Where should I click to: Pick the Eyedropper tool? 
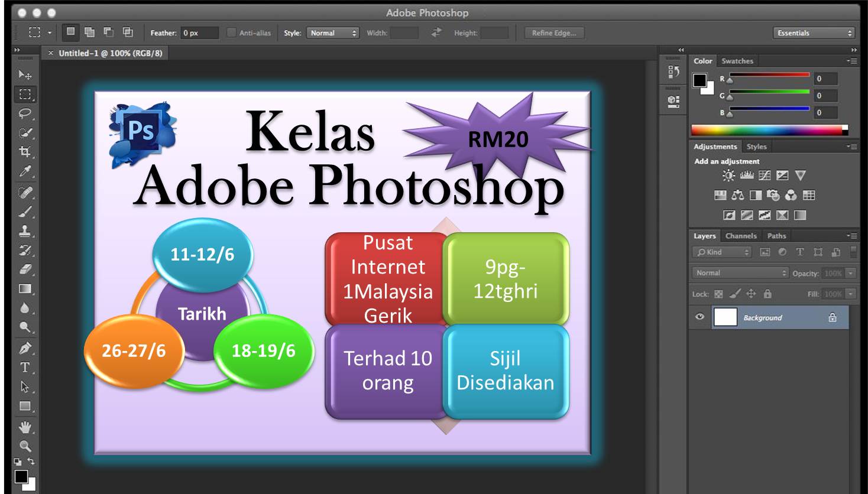25,171
